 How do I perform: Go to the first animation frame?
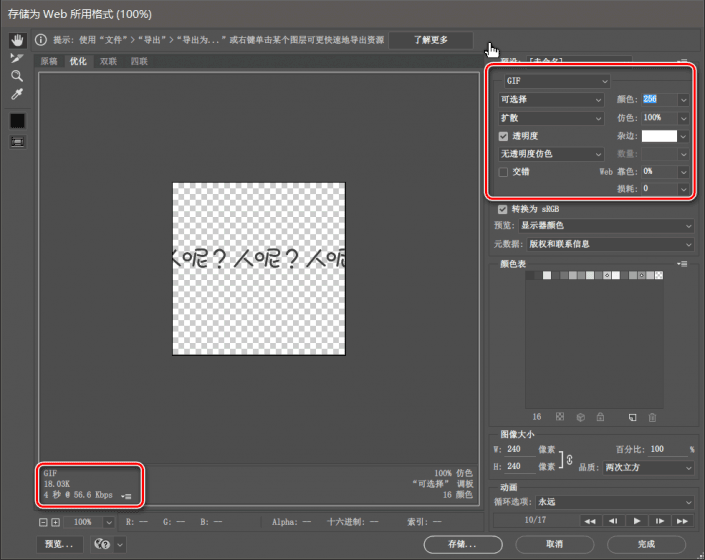tap(590, 521)
